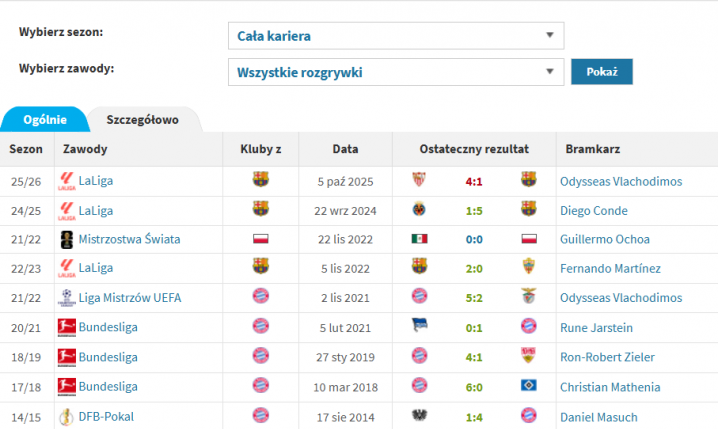Open the Cała kariera season dropdown
The height and width of the screenshot is (429, 718).
point(395,36)
